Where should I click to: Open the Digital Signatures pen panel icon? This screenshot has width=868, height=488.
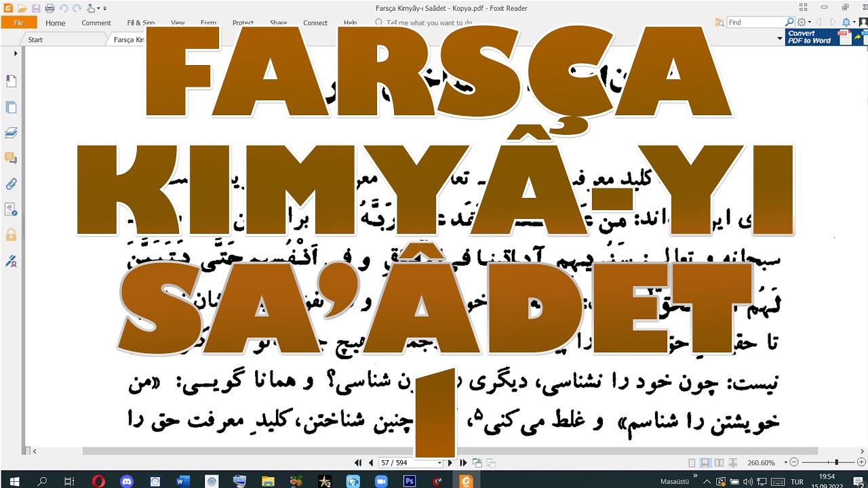tap(11, 261)
